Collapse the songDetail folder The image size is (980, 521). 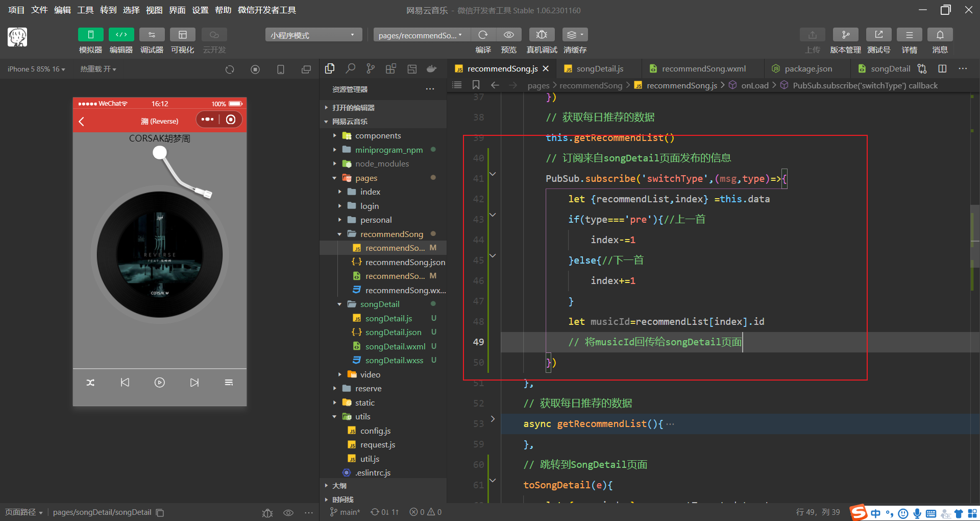pos(383,304)
